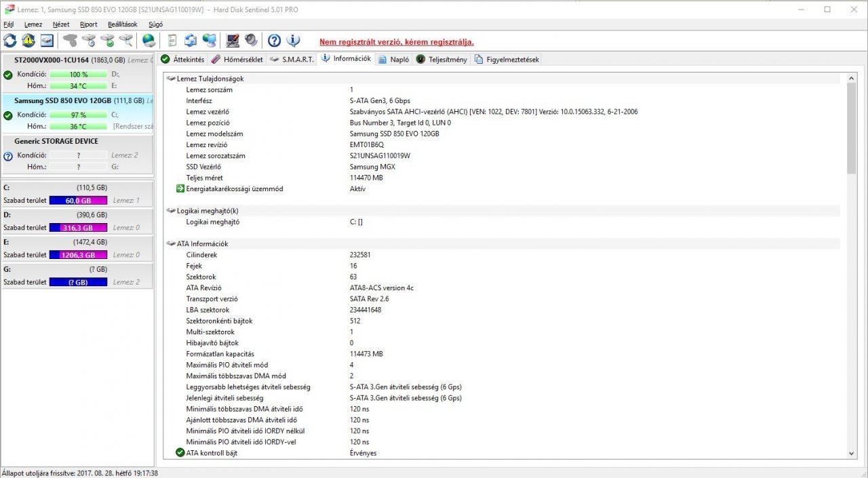Screen dimensions: 868x478
Task: Open the Beállítások menu
Action: pos(123,24)
